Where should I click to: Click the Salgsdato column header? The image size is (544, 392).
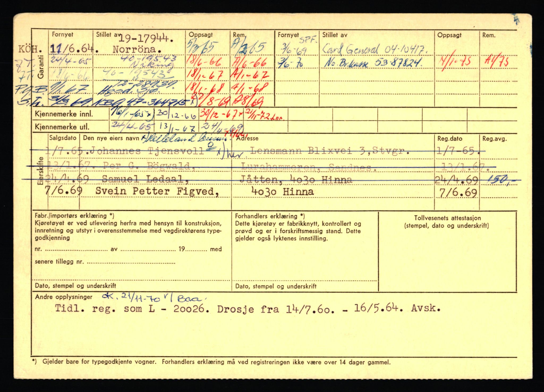63,138
